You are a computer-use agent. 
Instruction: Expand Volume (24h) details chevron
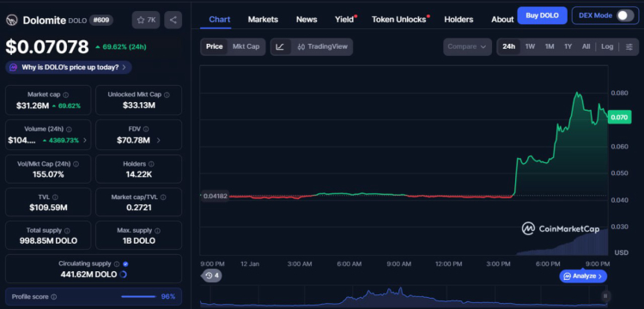[x=85, y=141]
